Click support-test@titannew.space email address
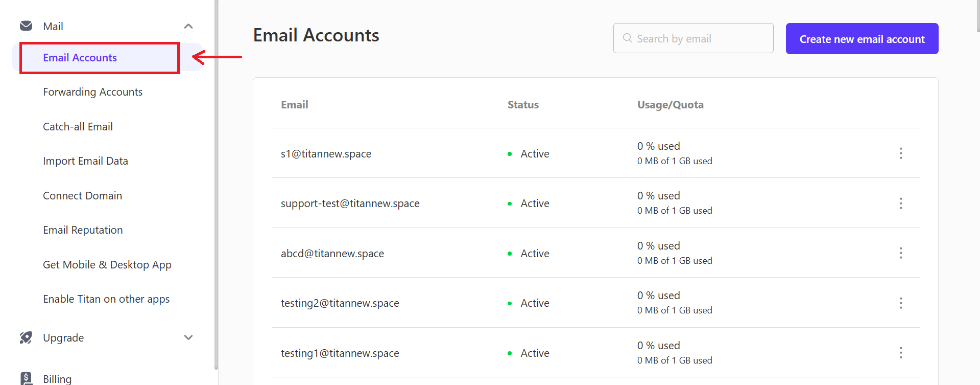Image resolution: width=980 pixels, height=385 pixels. pyautogui.click(x=350, y=203)
